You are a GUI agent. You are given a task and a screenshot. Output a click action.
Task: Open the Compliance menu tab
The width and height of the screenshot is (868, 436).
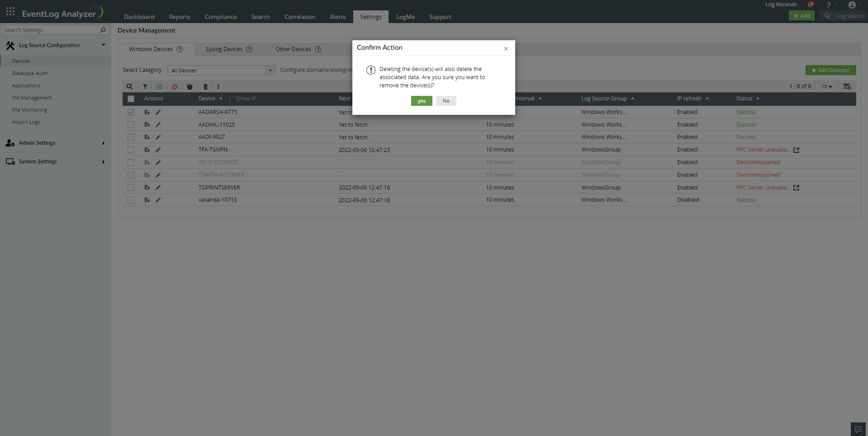tap(220, 17)
